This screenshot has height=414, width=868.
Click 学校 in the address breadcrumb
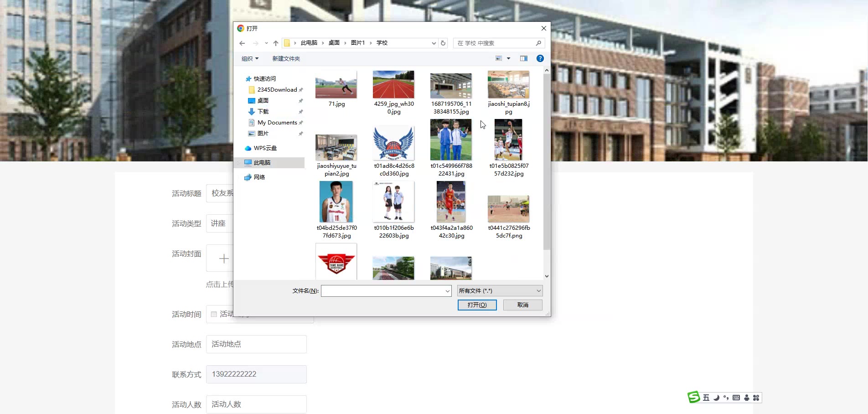(382, 43)
